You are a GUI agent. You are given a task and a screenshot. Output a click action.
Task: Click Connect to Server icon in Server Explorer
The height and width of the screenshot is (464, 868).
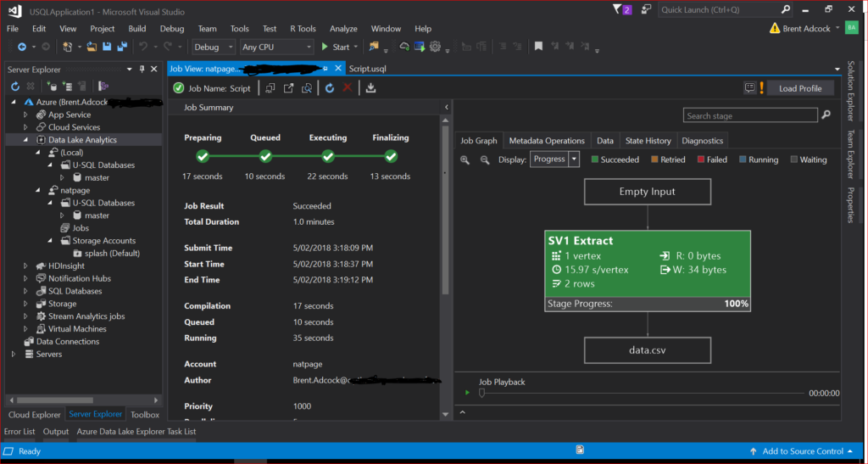tap(67, 87)
